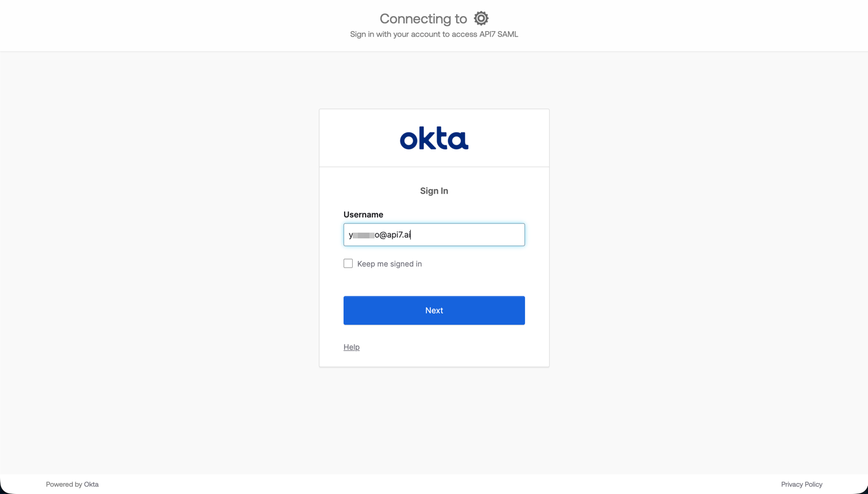The image size is (868, 494).
Task: Select the API7 SAML subtitle text
Action: click(434, 34)
